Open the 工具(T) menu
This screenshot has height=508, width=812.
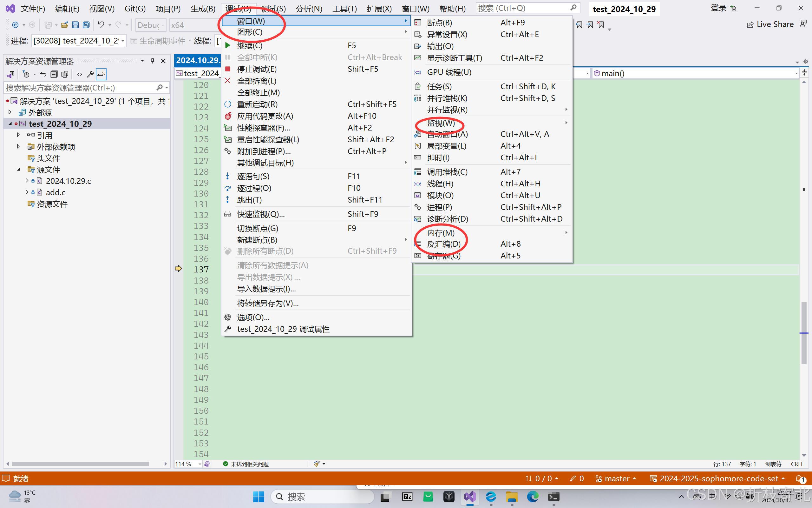coord(344,9)
